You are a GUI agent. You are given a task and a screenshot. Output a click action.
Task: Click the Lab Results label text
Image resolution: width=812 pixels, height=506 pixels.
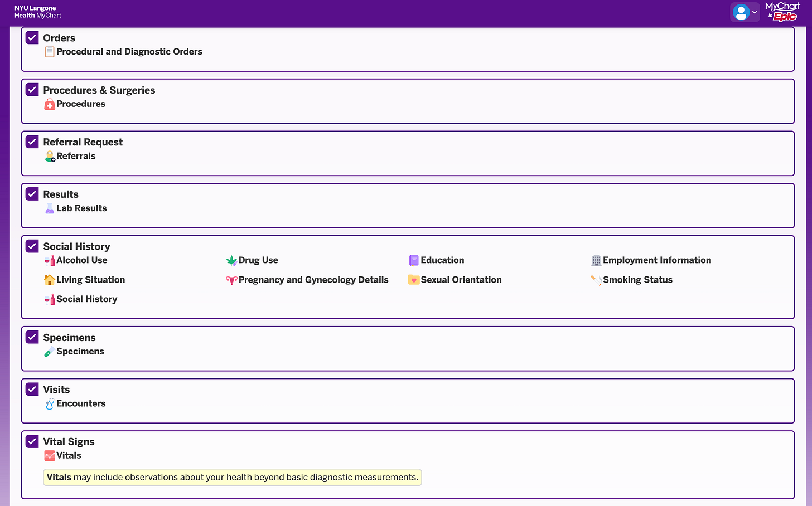click(81, 208)
